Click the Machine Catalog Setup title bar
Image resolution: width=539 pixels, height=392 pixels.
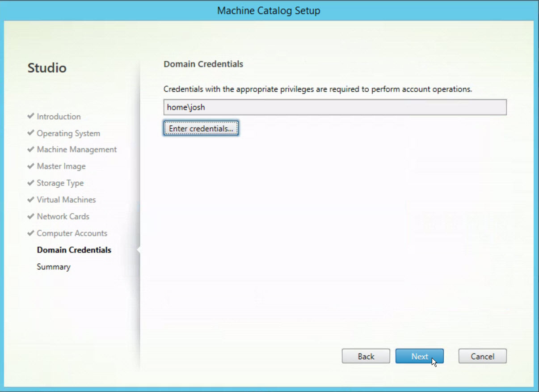(269, 11)
